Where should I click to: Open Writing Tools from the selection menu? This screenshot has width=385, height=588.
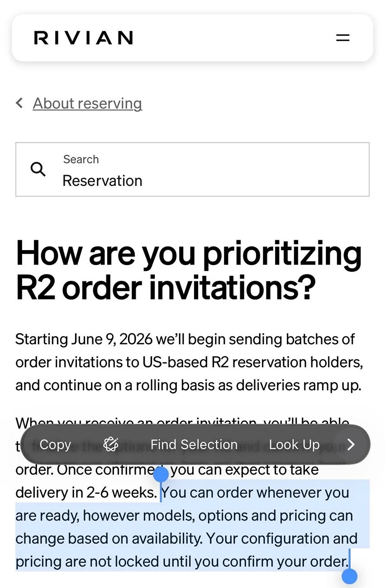click(111, 445)
